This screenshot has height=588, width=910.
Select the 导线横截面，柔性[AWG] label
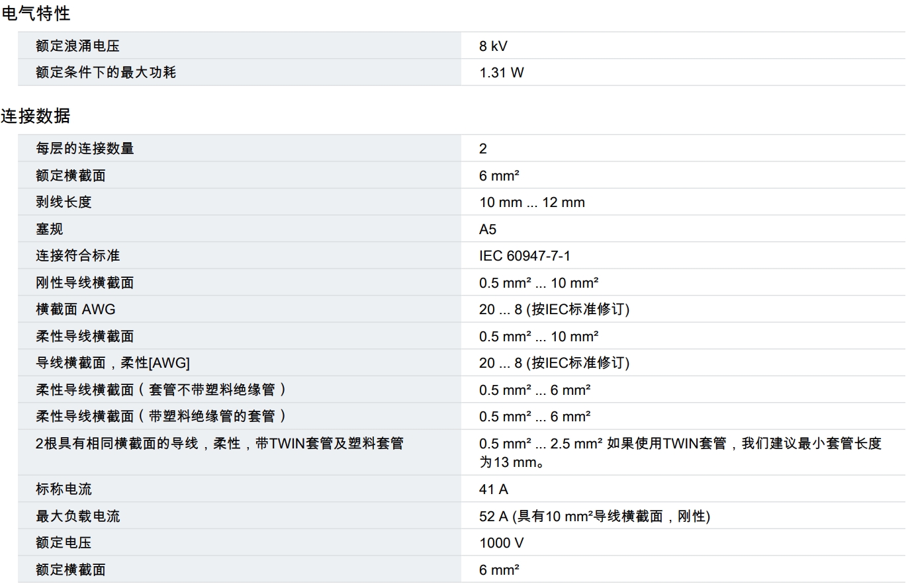113,362
